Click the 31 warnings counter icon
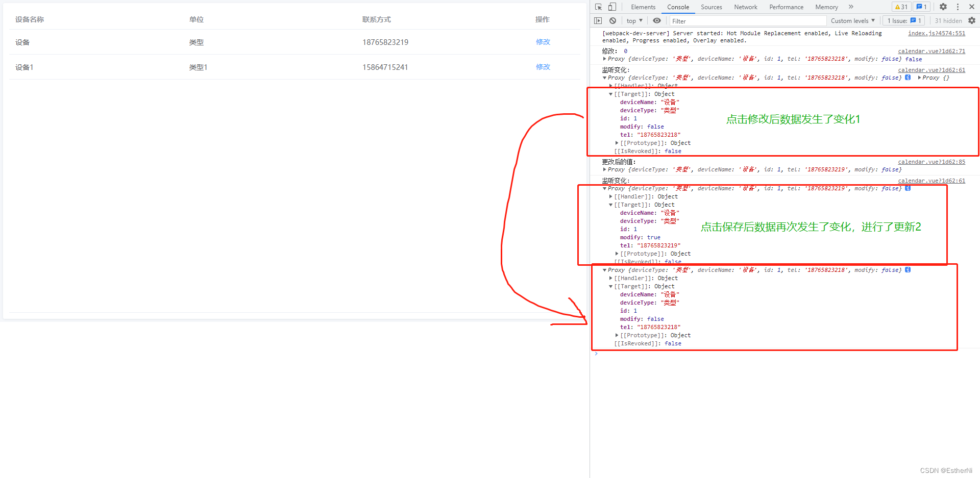Image resolution: width=980 pixels, height=478 pixels. tap(901, 7)
